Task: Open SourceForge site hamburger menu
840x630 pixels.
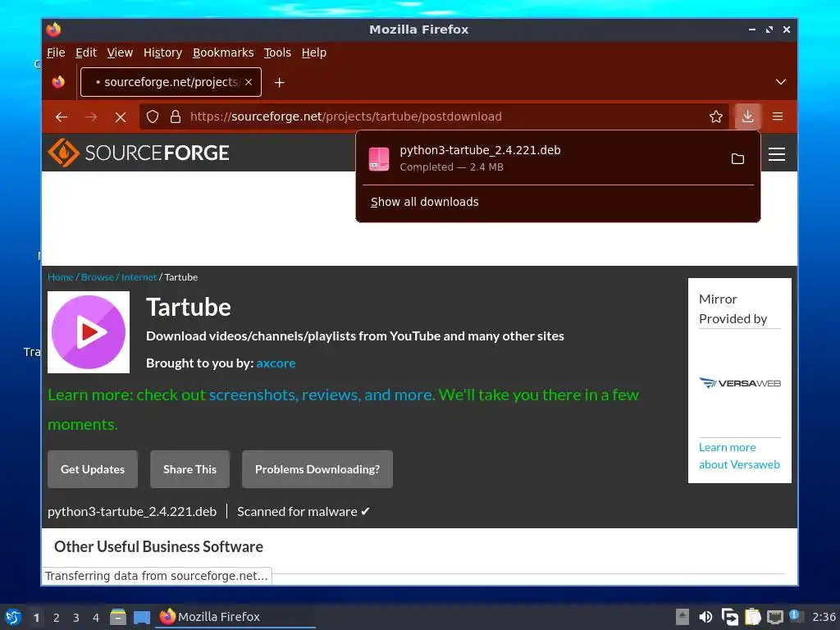Action: pyautogui.click(x=777, y=154)
